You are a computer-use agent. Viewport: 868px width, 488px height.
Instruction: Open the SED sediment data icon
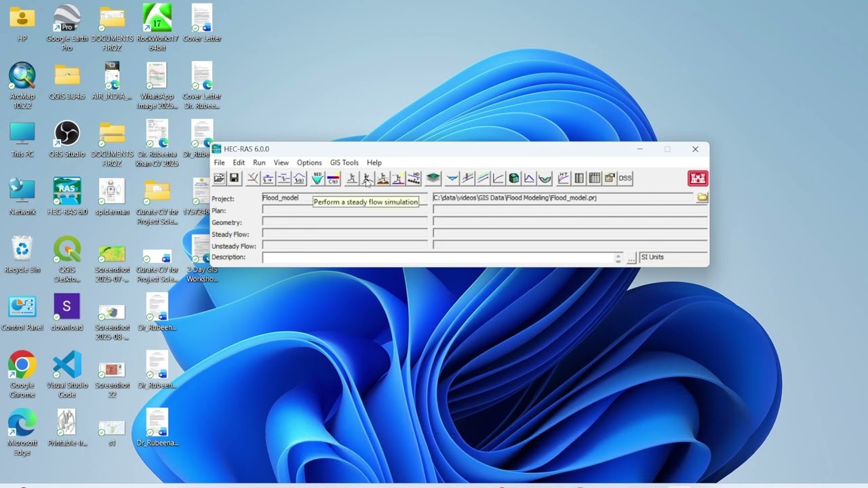[317, 178]
